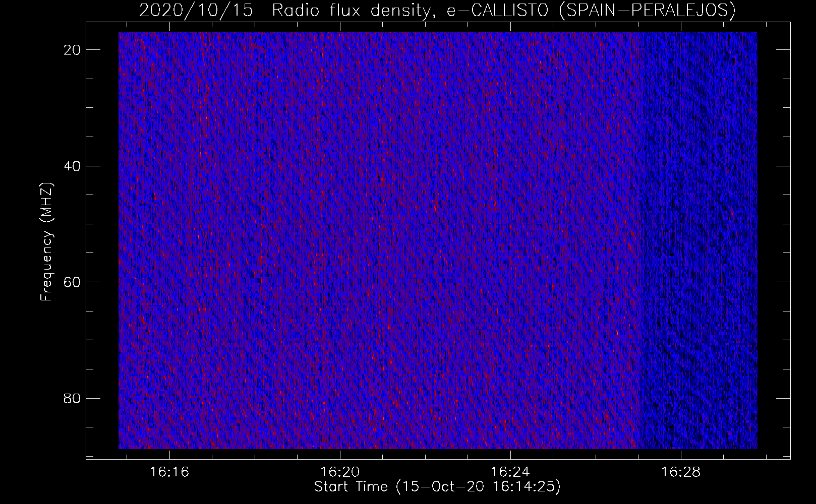Select the 16:20 time axis label
Viewport: 816px width, 504px height.
pos(340,472)
